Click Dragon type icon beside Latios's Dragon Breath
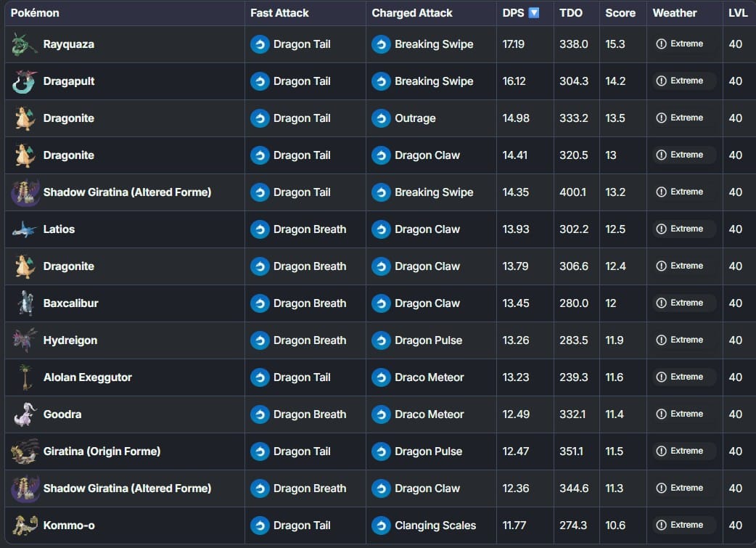This screenshot has height=548, width=756. [260, 229]
